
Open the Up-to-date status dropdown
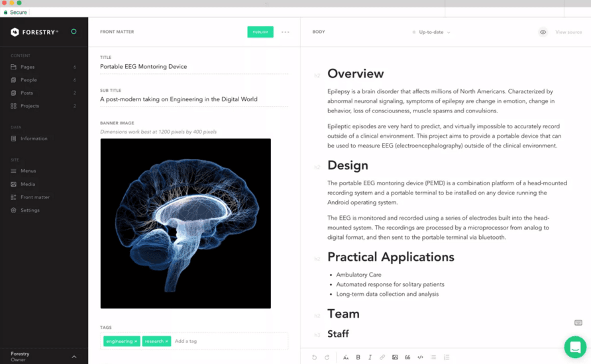click(431, 32)
